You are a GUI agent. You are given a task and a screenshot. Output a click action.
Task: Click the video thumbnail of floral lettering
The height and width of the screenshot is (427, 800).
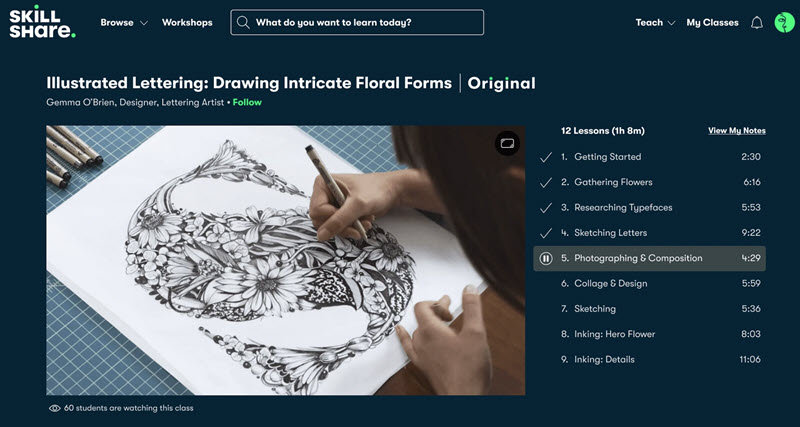coord(285,260)
